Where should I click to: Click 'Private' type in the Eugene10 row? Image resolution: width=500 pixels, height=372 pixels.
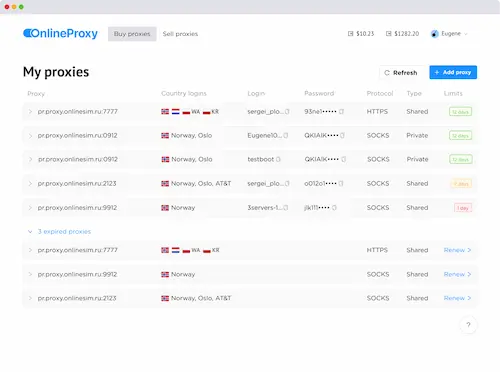[x=417, y=135]
